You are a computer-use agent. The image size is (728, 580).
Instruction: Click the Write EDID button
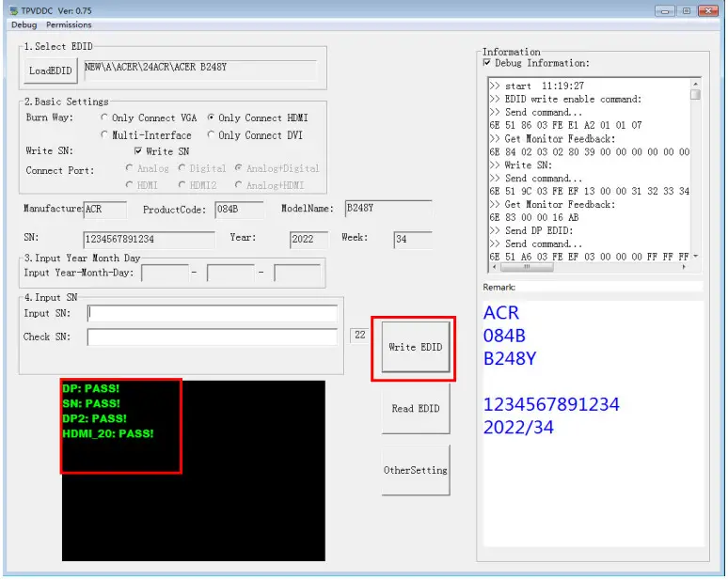coord(416,348)
